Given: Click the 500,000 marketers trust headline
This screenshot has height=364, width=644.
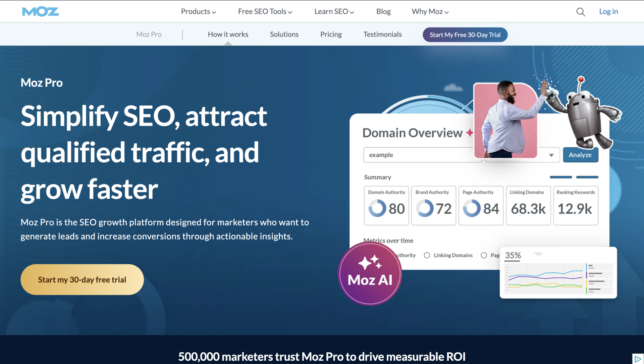Looking at the screenshot, I should click(322, 357).
